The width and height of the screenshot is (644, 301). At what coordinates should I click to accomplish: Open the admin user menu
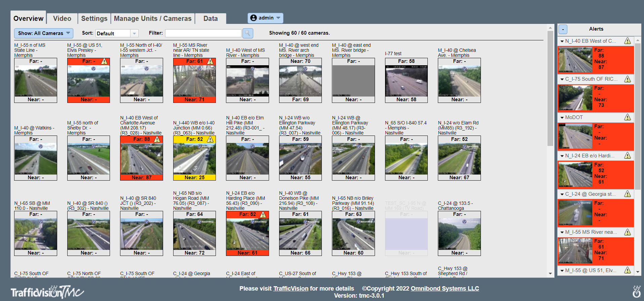click(x=265, y=18)
